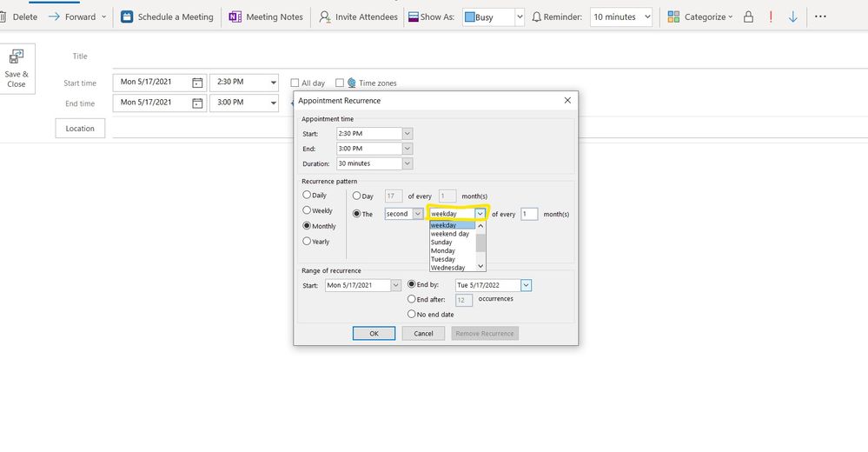Select the 'The second weekday' radio button
868x452 pixels.
pyautogui.click(x=356, y=214)
